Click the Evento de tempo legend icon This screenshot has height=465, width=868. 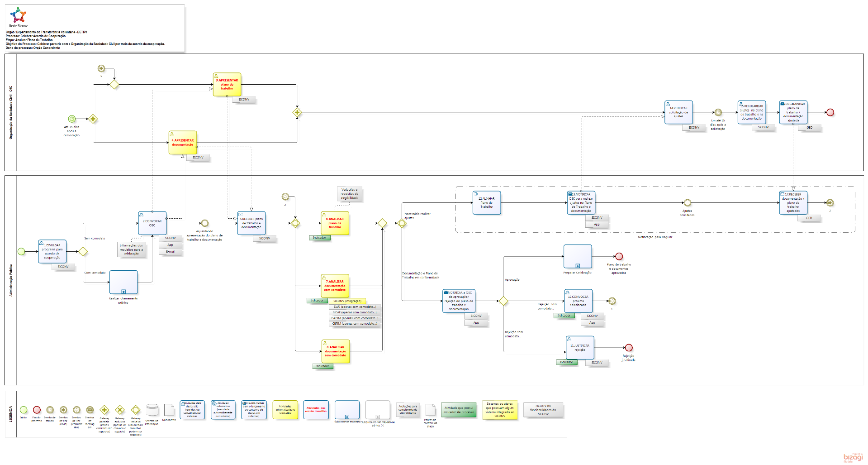pos(50,410)
